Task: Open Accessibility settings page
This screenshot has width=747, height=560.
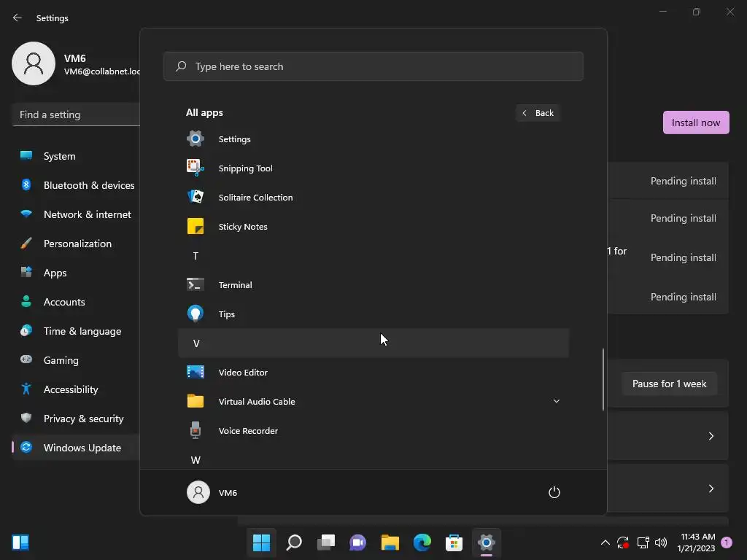Action: tap(76, 389)
